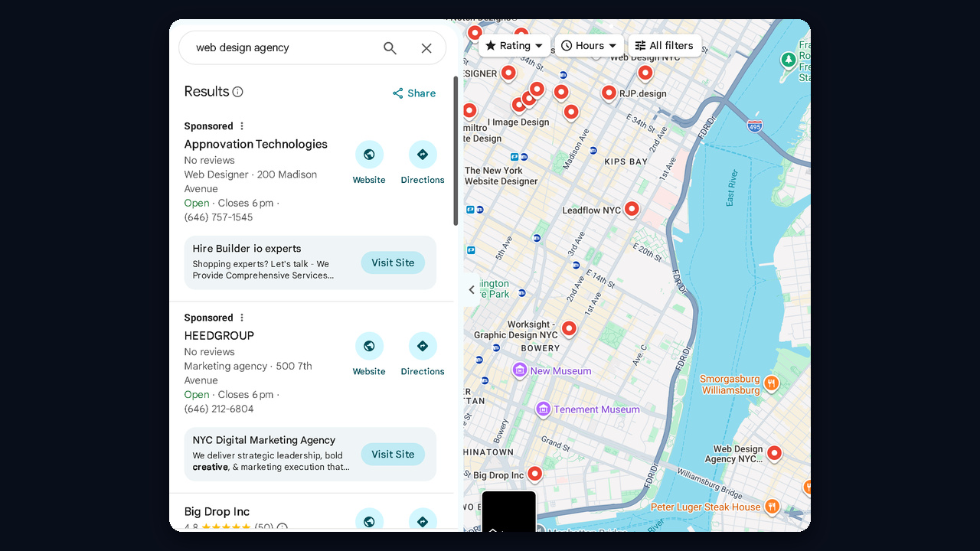Select Web Design Agency NYC map pin

click(x=775, y=453)
